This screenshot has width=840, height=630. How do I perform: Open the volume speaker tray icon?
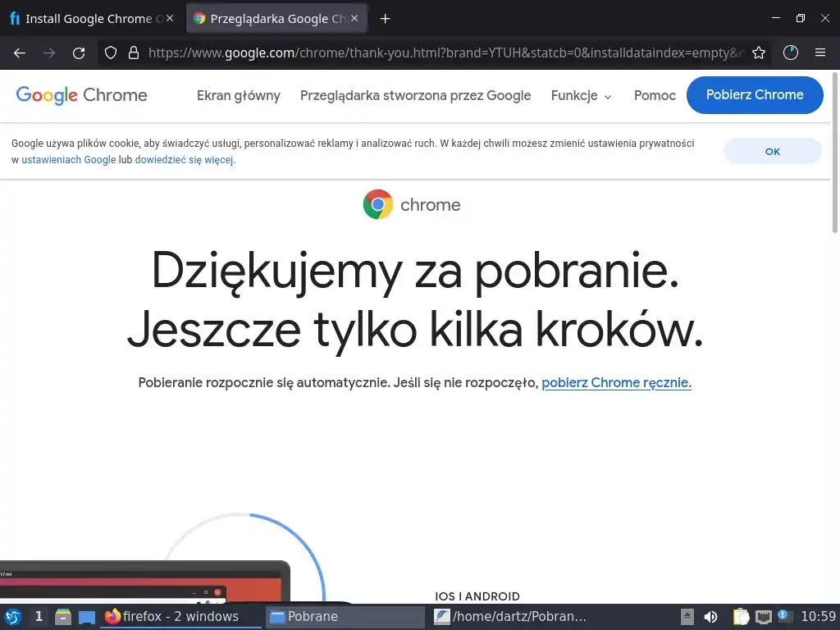click(x=711, y=617)
